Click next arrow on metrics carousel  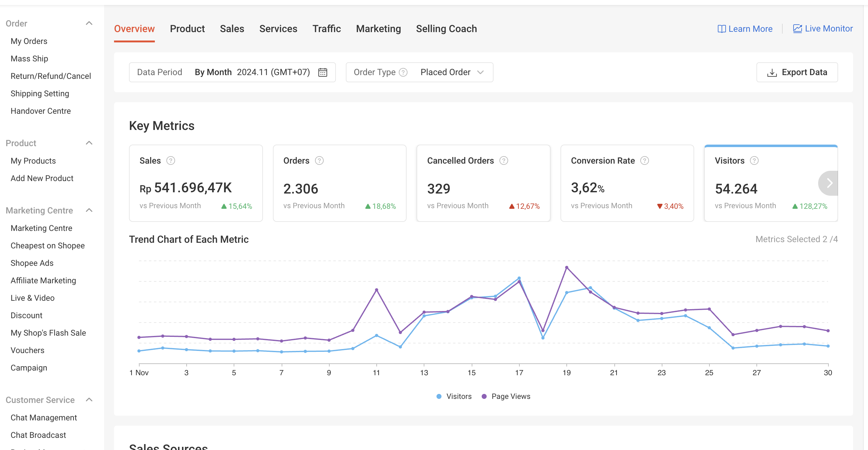(829, 183)
